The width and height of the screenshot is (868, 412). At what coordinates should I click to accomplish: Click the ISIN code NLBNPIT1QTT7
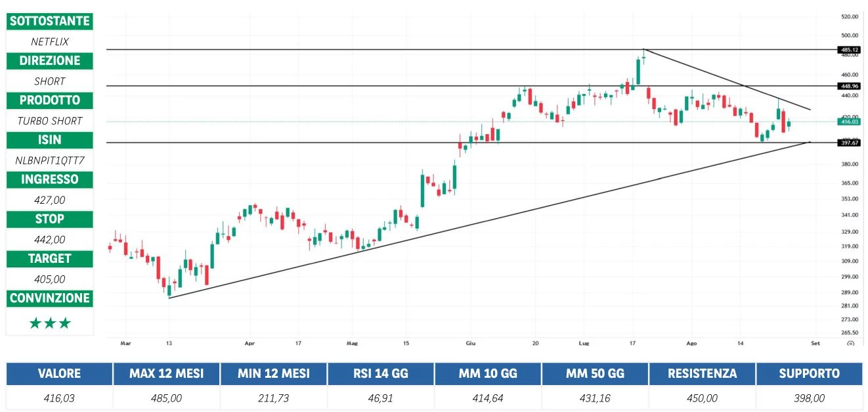click(50, 160)
